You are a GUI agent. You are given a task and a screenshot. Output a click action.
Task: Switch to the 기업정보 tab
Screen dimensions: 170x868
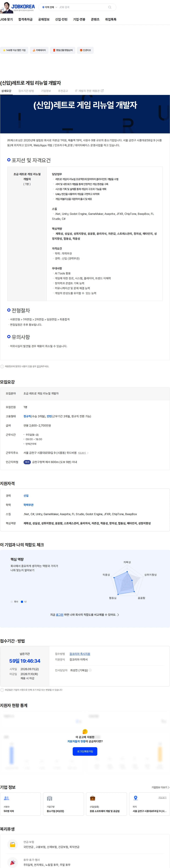point(46,91)
